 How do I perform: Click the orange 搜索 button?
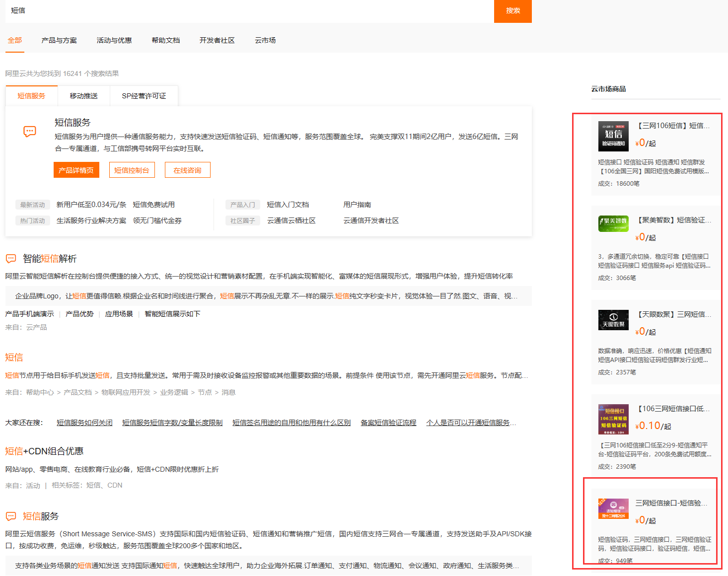513,11
